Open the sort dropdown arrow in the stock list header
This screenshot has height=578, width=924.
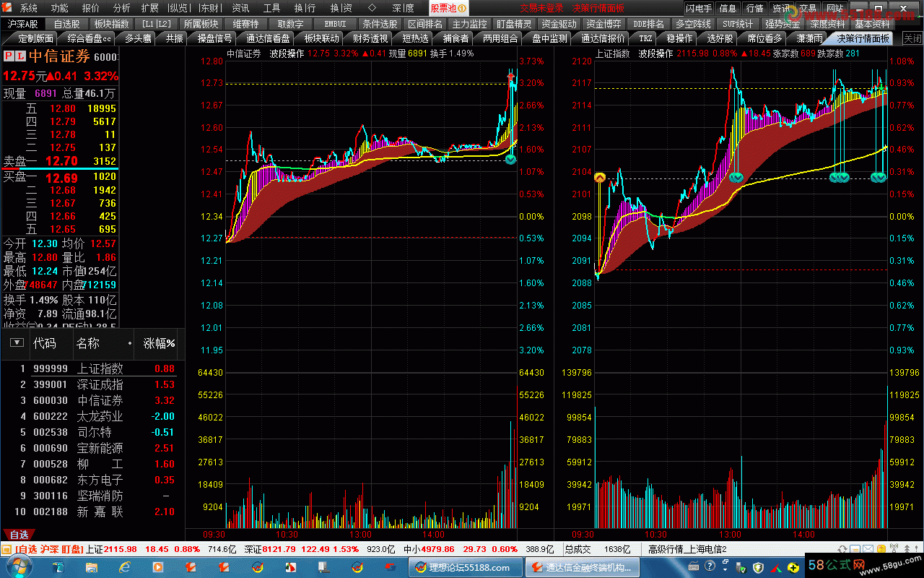[x=17, y=343]
